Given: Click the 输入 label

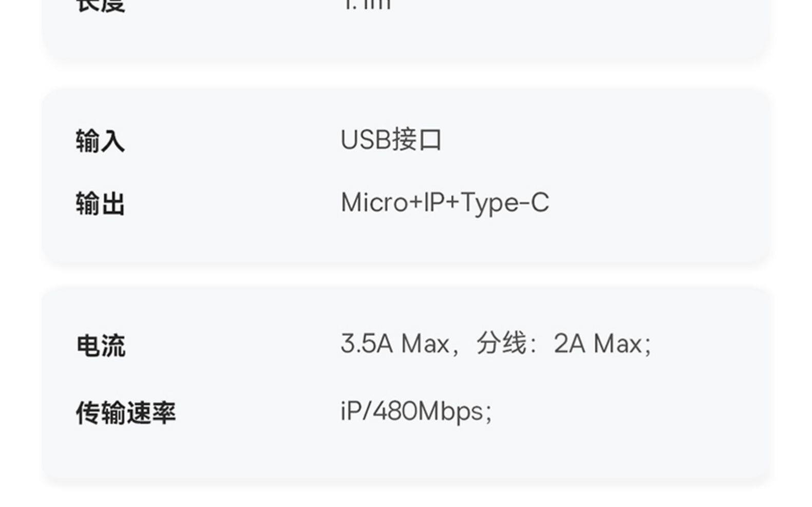Looking at the screenshot, I should (x=100, y=141).
